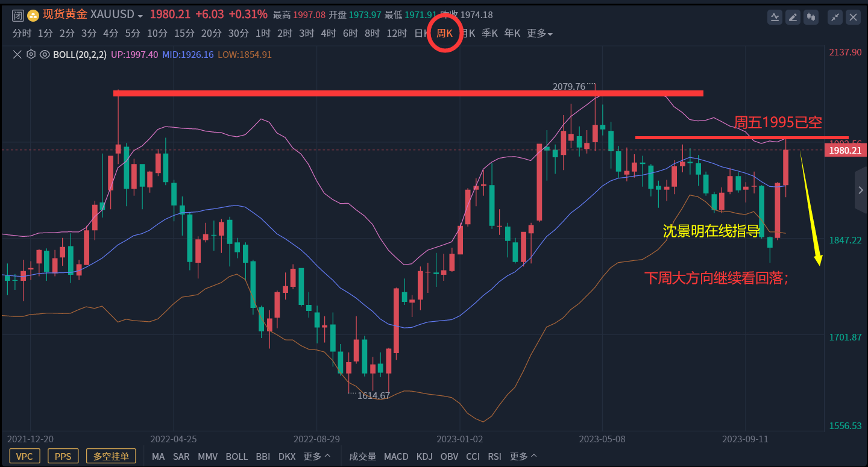Switch chart style via candlestick icon
Viewport: 868px width, 467px height.
pos(811,17)
